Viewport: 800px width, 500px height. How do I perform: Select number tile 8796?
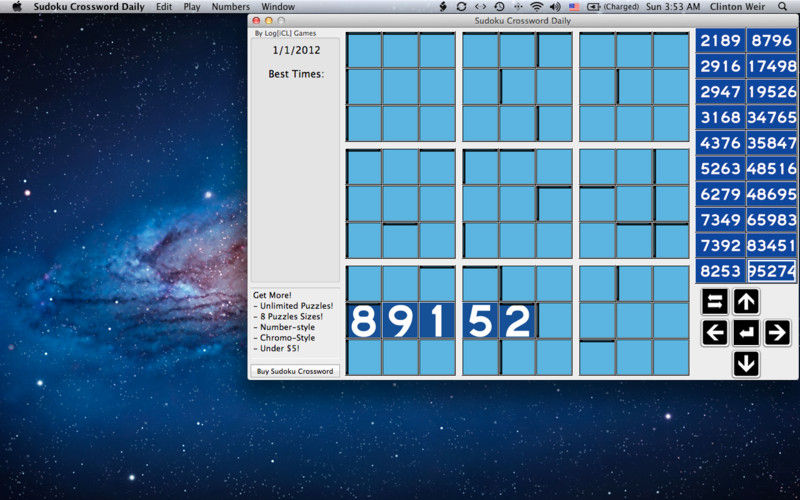771,40
